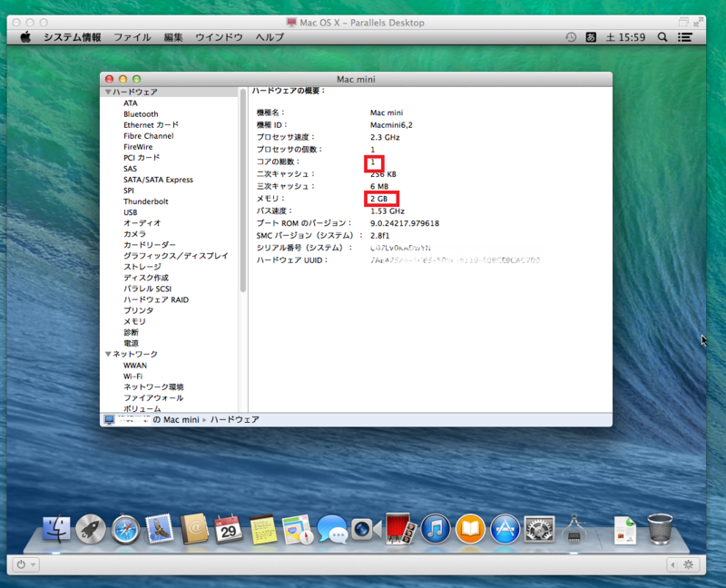Open the Apple menu
726x588 pixels.
tap(25, 37)
